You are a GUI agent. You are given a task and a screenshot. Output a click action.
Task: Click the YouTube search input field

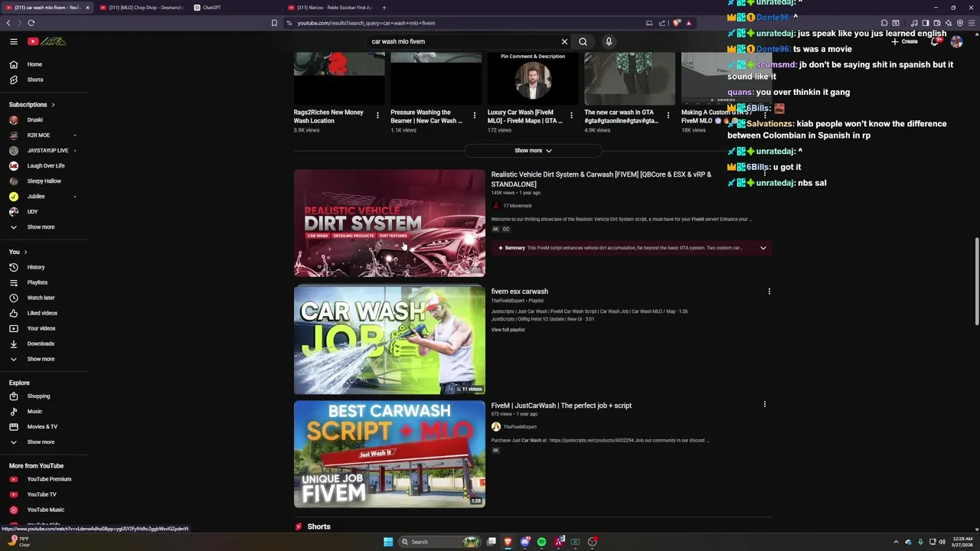[463, 41]
